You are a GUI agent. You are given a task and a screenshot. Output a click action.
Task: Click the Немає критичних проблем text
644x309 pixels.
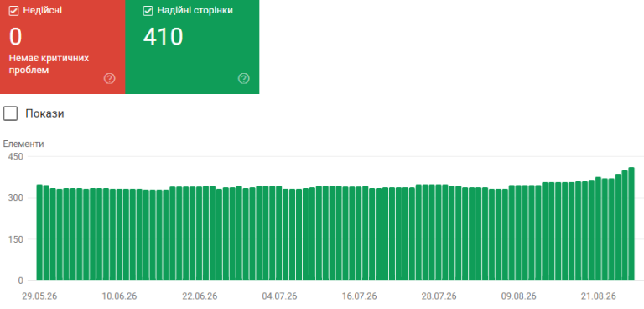coord(49,64)
